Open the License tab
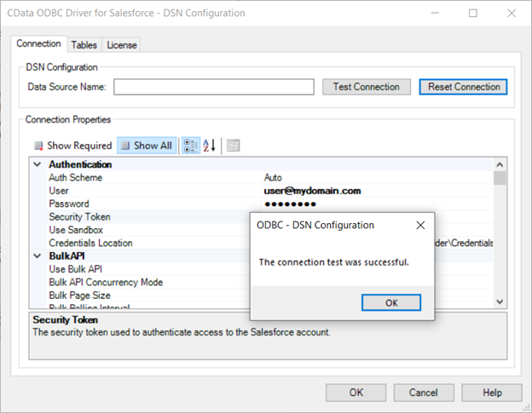Screen dimensions: 532x413 pos(122,45)
